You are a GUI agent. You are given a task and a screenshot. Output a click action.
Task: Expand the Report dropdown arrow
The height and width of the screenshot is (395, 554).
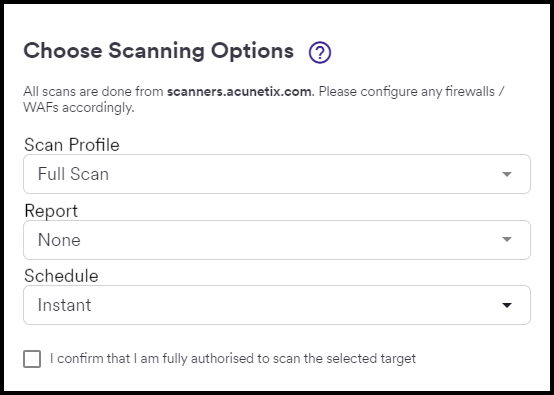pyautogui.click(x=507, y=240)
